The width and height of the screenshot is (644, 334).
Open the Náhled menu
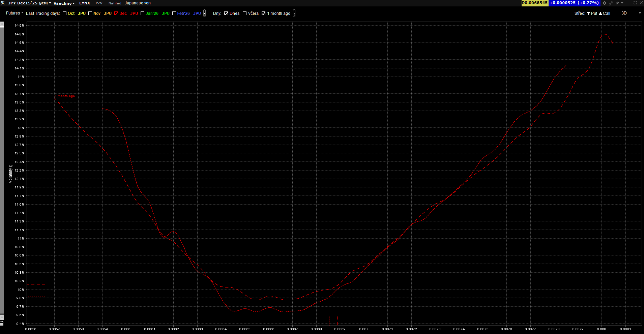tap(115, 3)
